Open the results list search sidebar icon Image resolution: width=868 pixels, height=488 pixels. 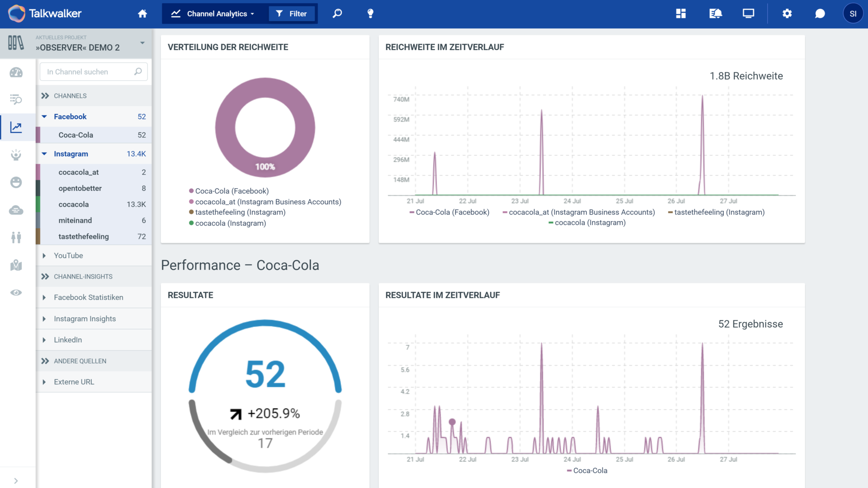coord(16,99)
